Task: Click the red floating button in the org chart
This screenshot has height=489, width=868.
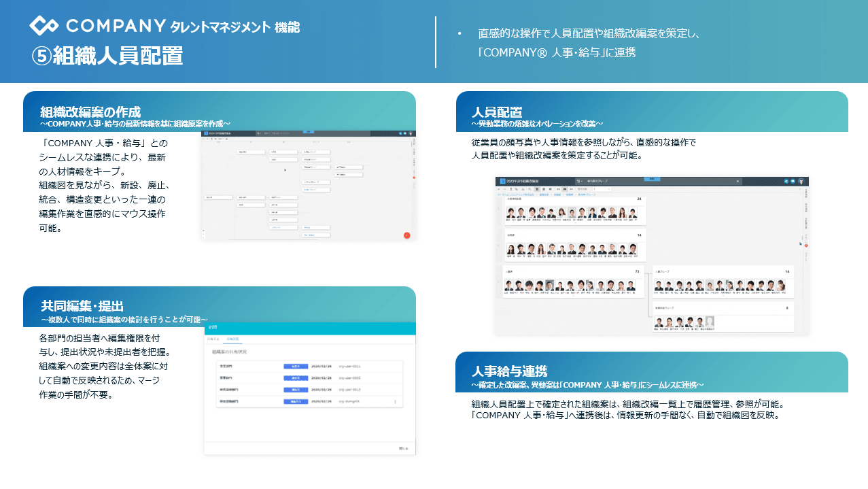Action: coord(406,235)
